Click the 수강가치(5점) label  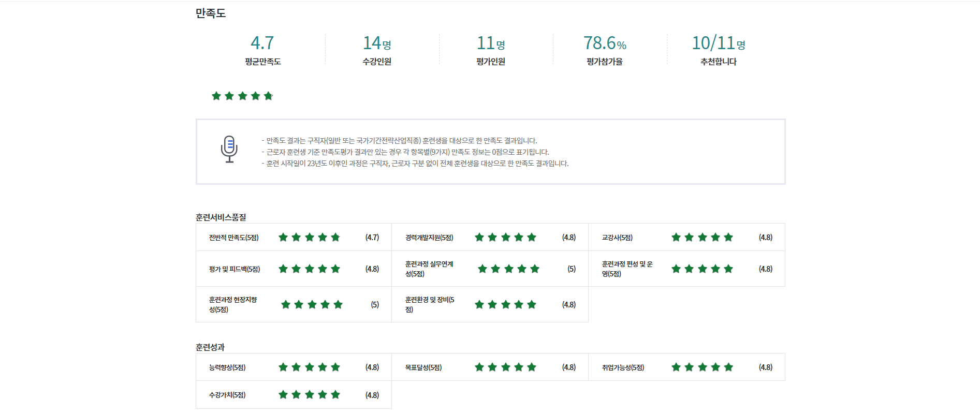click(227, 395)
